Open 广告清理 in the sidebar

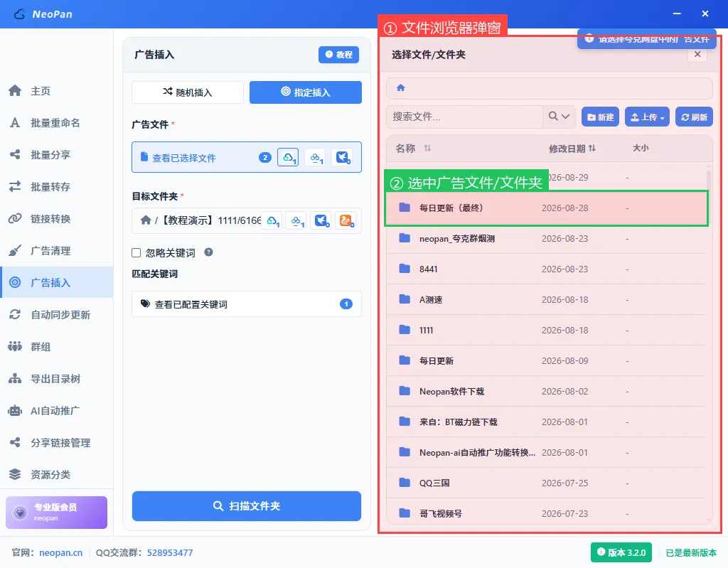coord(57,251)
